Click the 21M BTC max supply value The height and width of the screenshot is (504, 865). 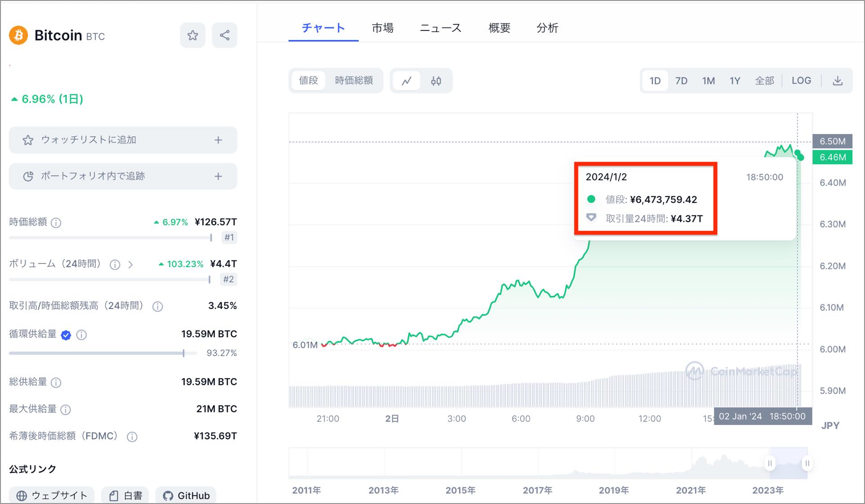pos(217,409)
